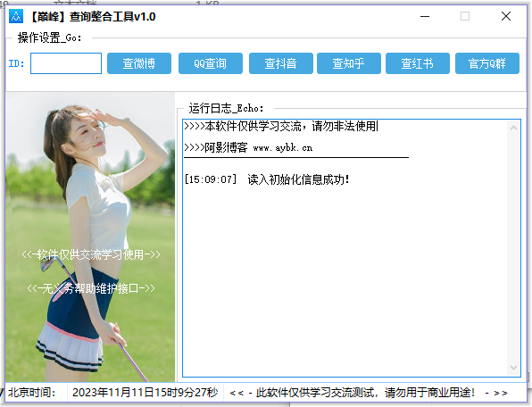This screenshot has width=532, height=407.
Task: Click the scrollbar down arrow in log
Action: click(x=513, y=368)
